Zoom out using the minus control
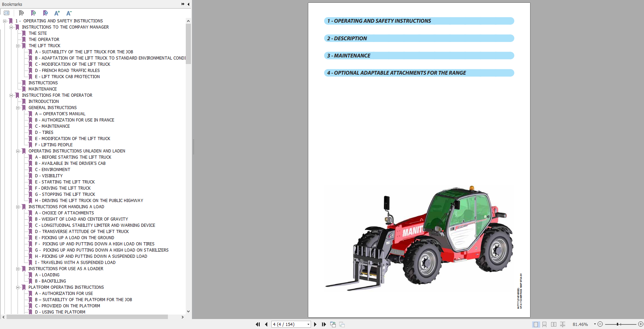This screenshot has width=644, height=329. click(x=600, y=324)
